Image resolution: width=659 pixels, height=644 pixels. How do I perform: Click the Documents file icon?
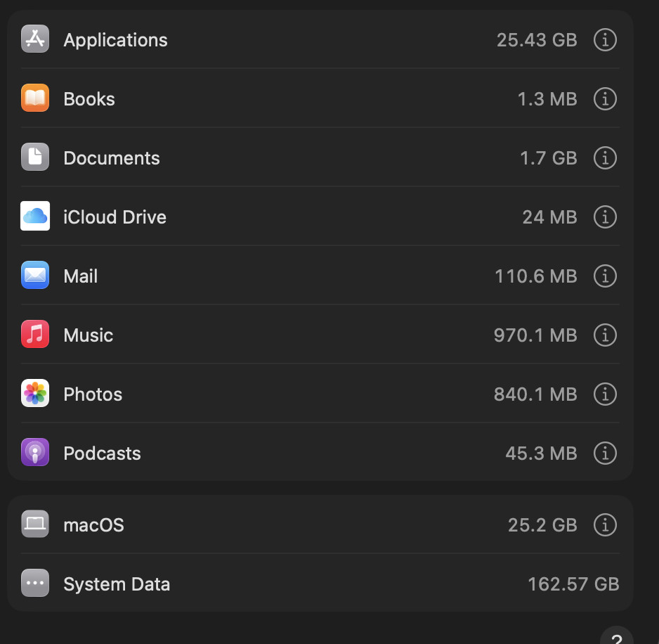(35, 157)
